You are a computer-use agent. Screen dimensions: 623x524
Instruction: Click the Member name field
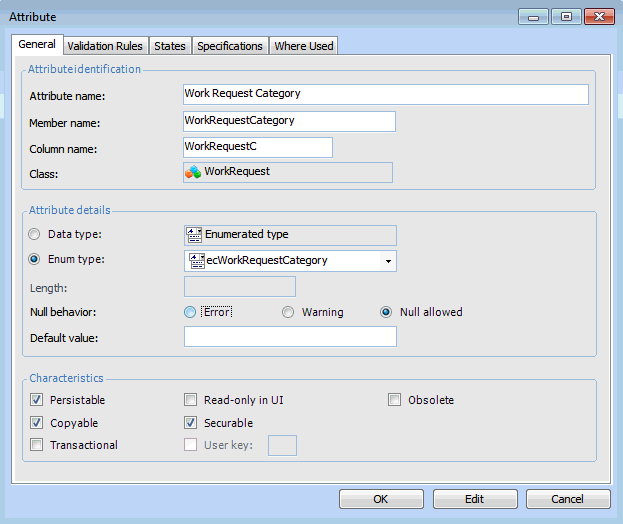pos(289,121)
